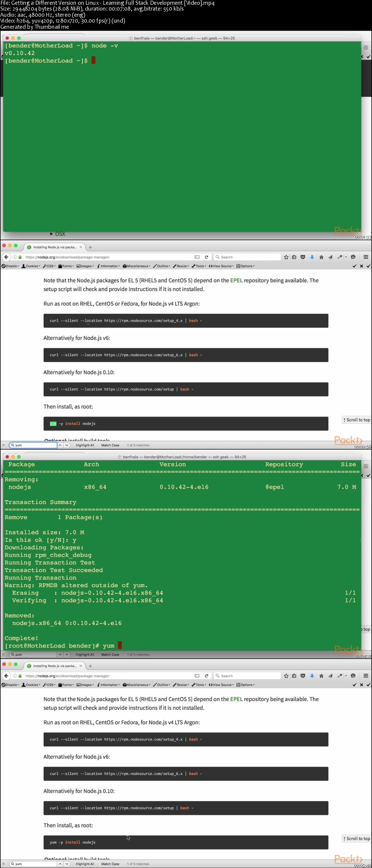Open the hamburger menu in the 00:02:56 browser frame
The width and height of the screenshot is (372, 868).
tap(366, 257)
